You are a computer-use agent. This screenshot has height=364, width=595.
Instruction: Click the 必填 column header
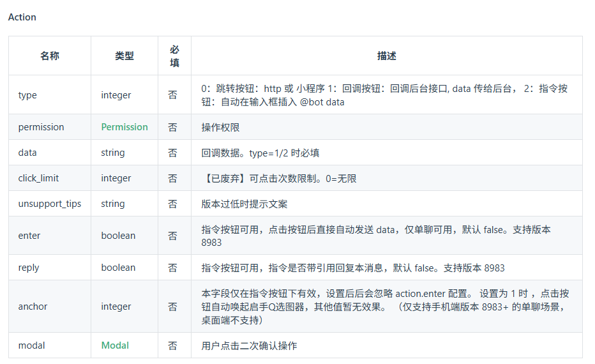[174, 56]
